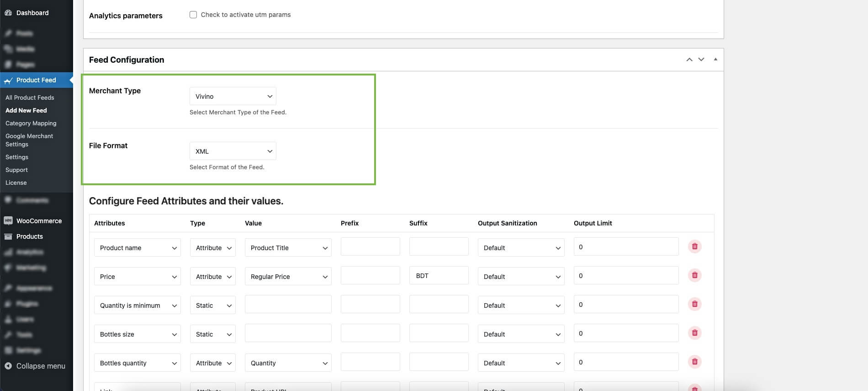This screenshot has height=391, width=868.
Task: Delete the Quantity is minimum row
Action: 694,304
